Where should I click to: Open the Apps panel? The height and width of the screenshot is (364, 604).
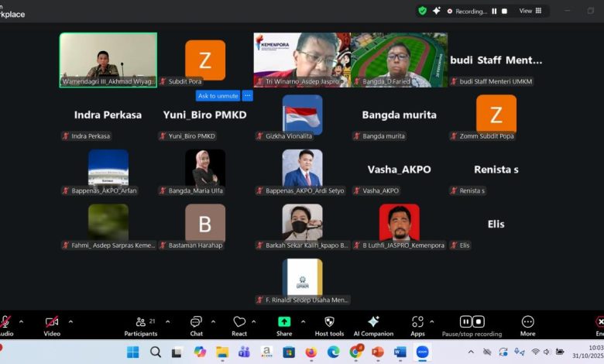[x=417, y=326]
